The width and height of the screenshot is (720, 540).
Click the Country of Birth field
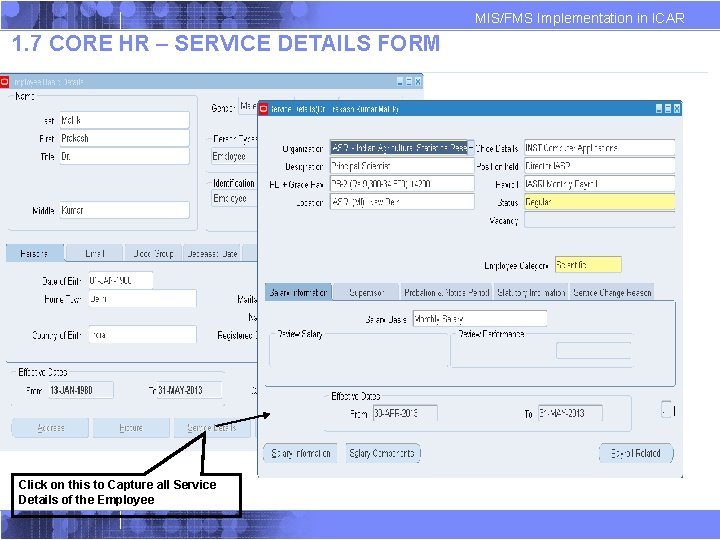[142, 334]
